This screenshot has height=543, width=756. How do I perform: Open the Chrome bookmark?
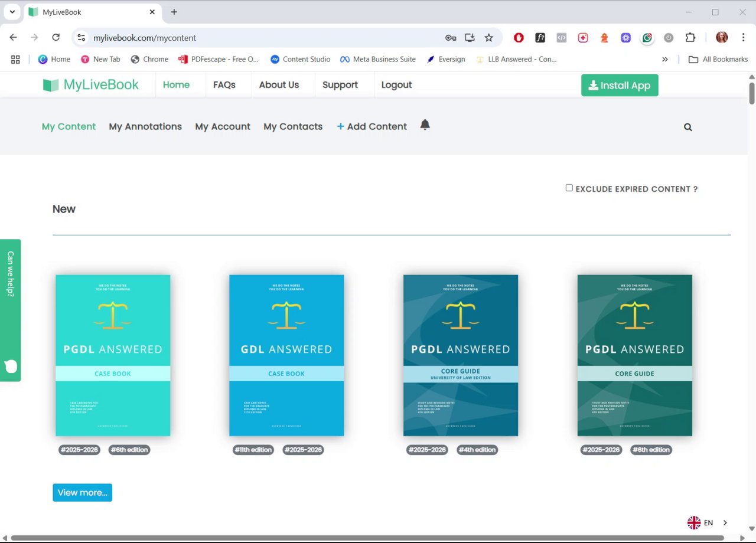pos(149,59)
